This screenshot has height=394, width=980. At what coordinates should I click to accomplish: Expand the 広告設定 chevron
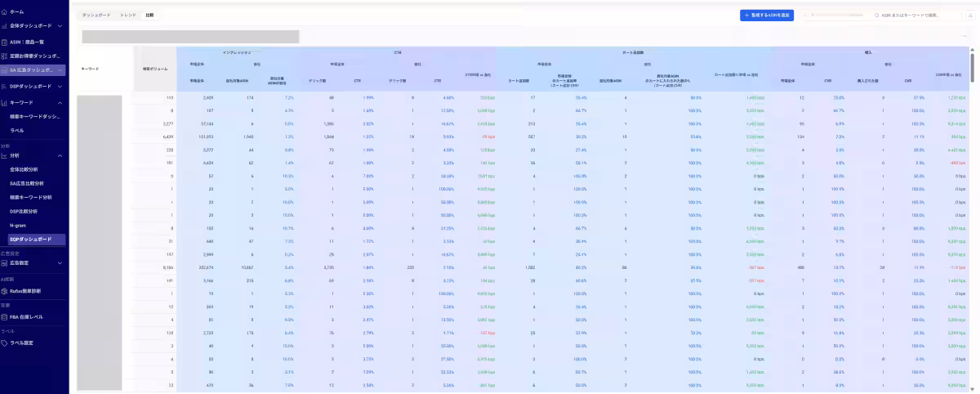60,263
